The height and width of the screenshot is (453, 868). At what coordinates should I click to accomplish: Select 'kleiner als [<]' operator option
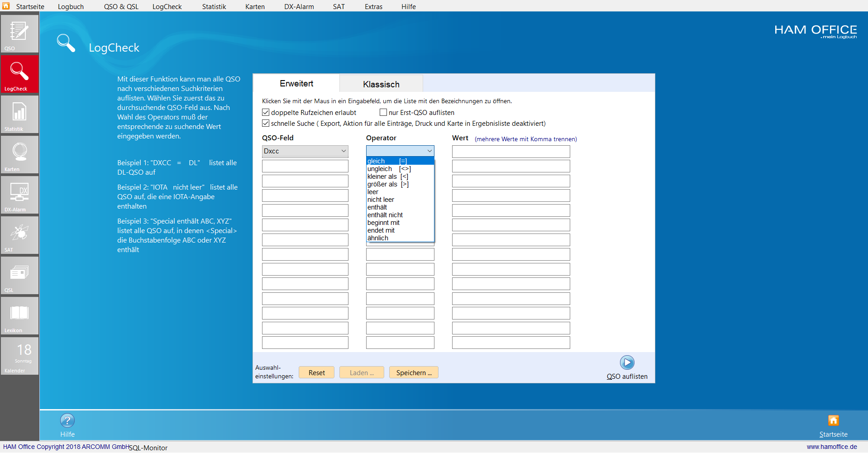tap(400, 176)
